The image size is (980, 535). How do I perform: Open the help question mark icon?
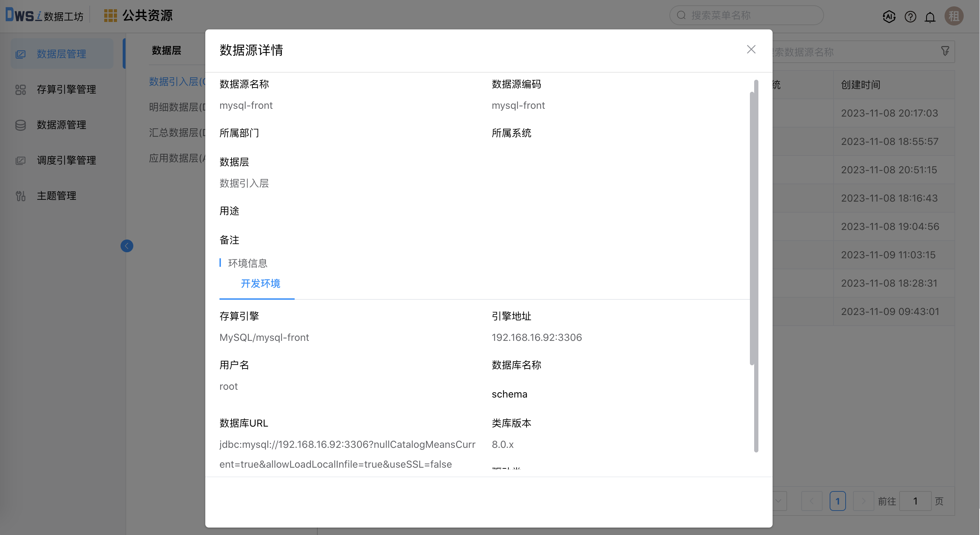(x=910, y=16)
